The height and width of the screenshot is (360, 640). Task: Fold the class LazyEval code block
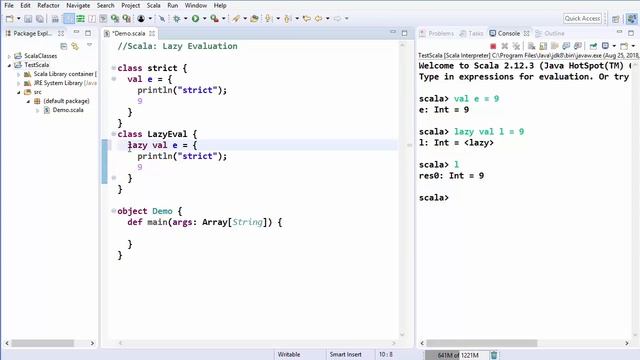tap(114, 134)
